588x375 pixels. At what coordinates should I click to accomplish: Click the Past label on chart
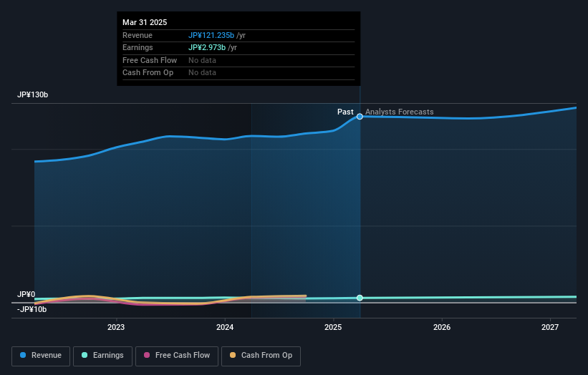tap(345, 112)
